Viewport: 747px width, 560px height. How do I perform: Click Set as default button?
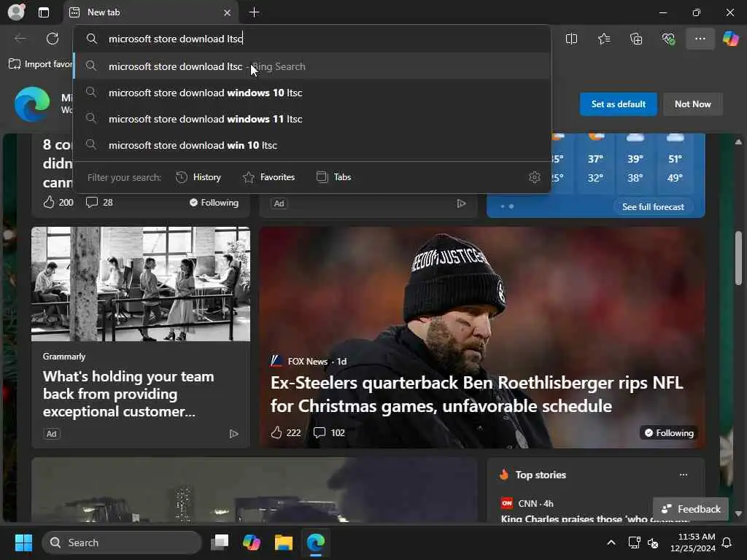tap(618, 104)
